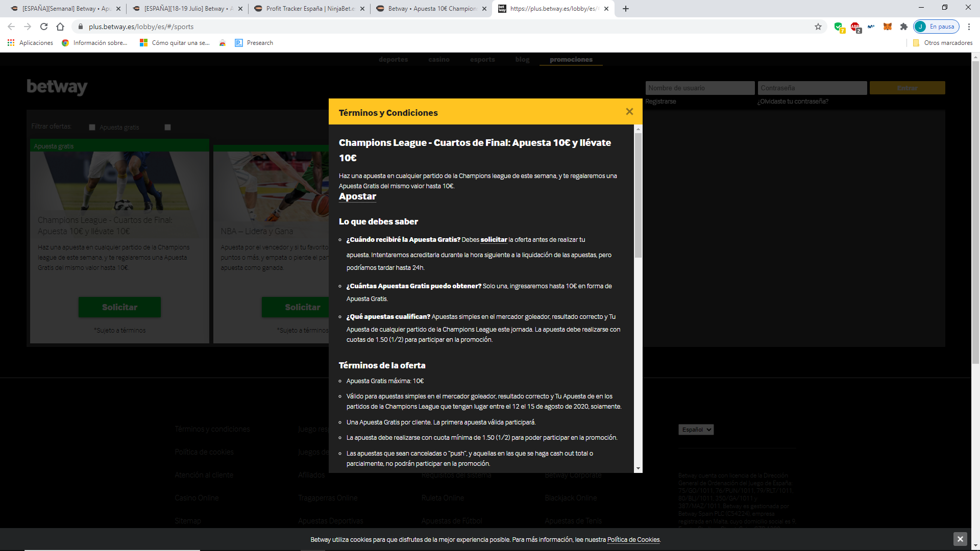Open the promociones menu item
This screenshot has width=980, height=551.
[571, 60]
